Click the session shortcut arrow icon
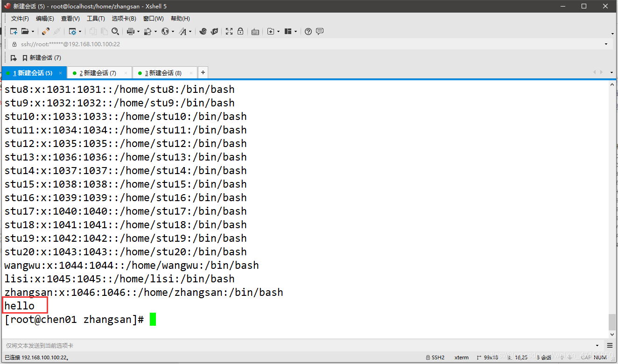Image resolution: width=618 pixels, height=364 pixels. click(x=14, y=58)
